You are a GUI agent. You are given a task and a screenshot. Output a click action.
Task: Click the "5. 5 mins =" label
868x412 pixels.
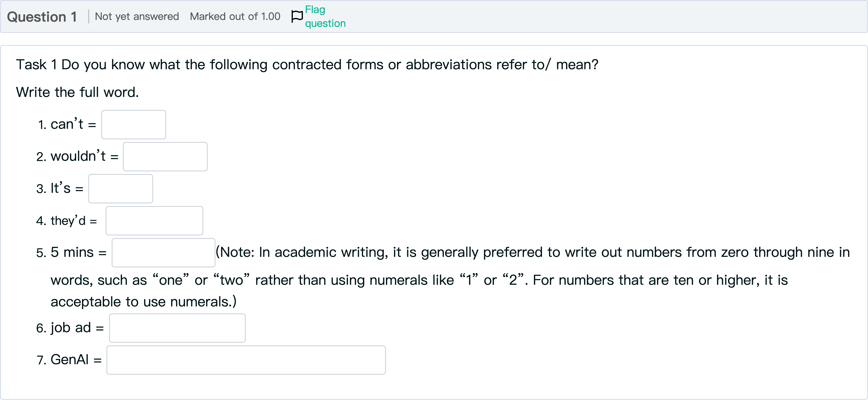tap(71, 253)
